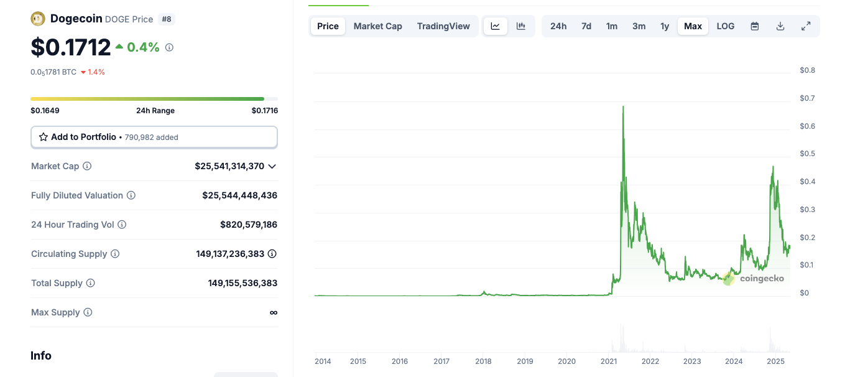
Task: Click info icon next to 149,137,236,383 value
Action: click(272, 254)
